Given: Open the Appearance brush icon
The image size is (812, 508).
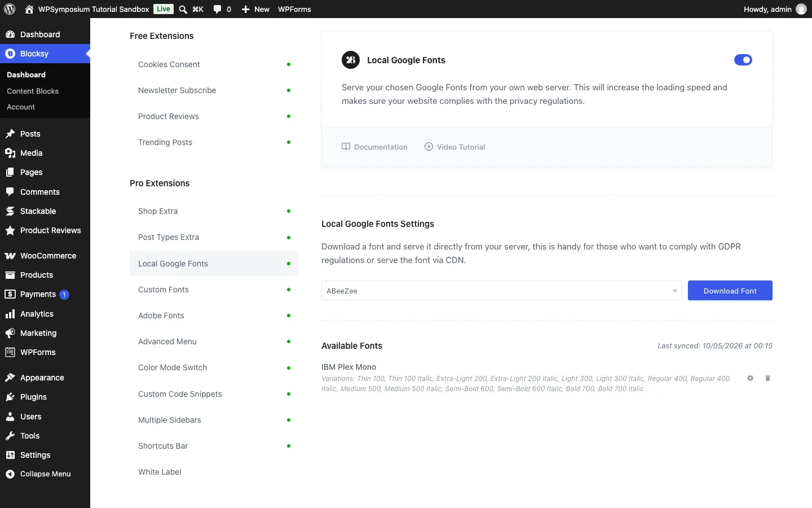Looking at the screenshot, I should pyautogui.click(x=10, y=378).
